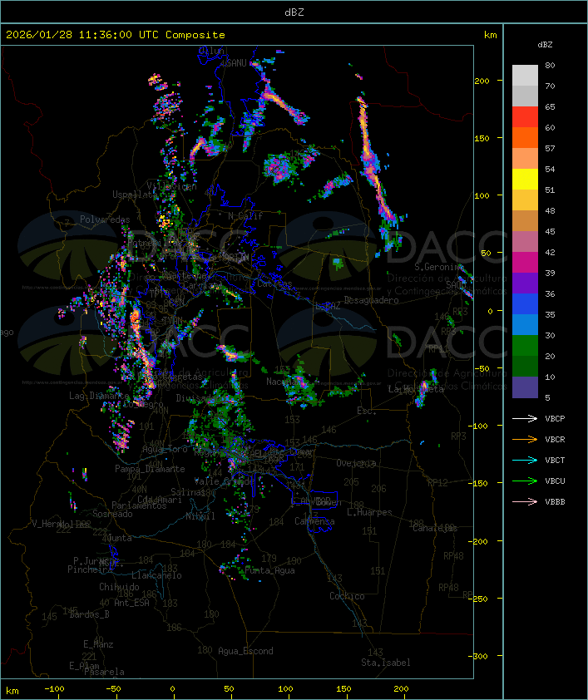Click the -200 tick label on the right axis

[x=479, y=541]
